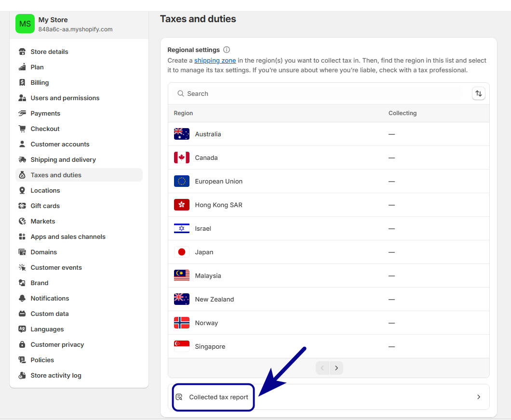Open Languages settings

(79, 329)
